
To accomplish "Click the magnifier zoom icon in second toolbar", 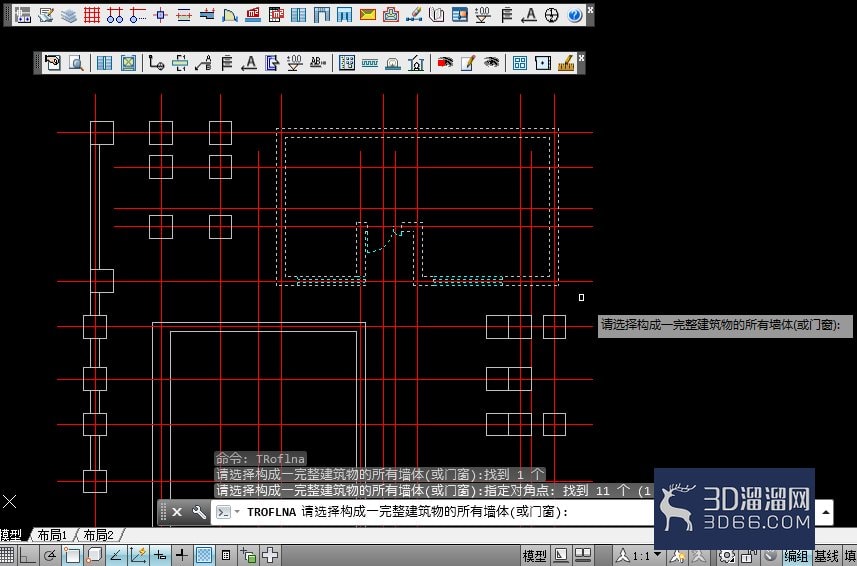I will pos(76,63).
